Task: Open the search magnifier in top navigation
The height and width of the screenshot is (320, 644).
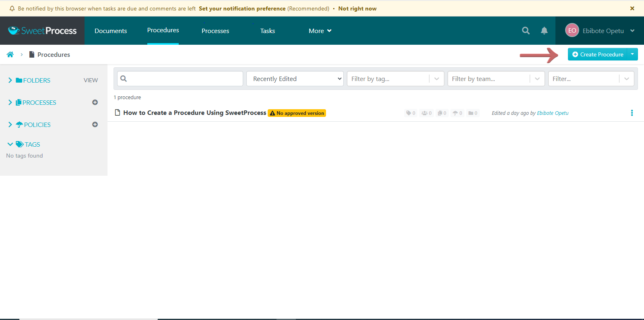Action: tap(526, 31)
